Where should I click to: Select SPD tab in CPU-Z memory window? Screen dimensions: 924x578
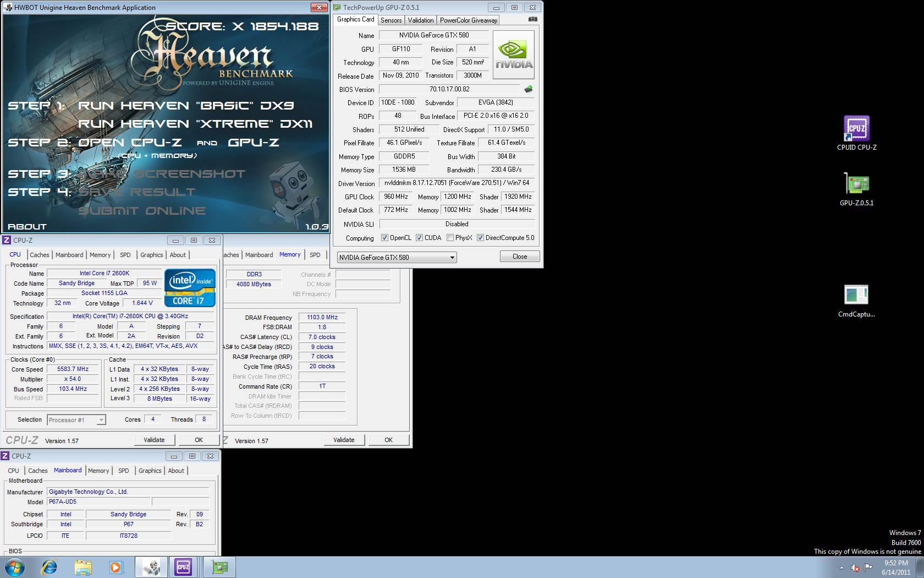315,255
